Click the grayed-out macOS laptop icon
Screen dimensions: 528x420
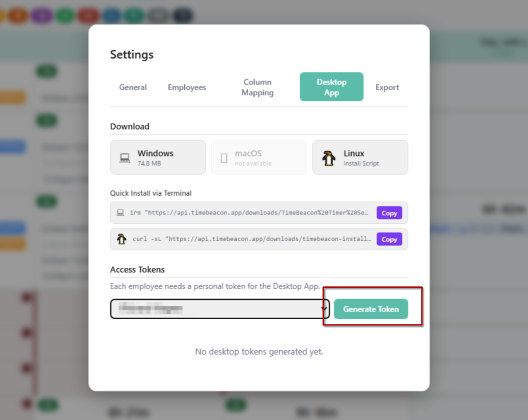point(224,157)
